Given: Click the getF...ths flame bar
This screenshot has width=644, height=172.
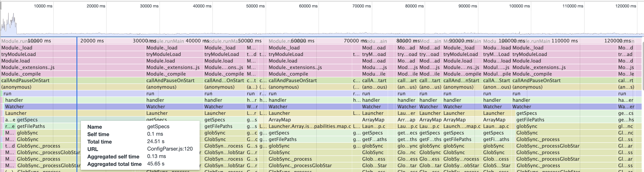Looking at the screenshot, I should [x=430, y=139].
